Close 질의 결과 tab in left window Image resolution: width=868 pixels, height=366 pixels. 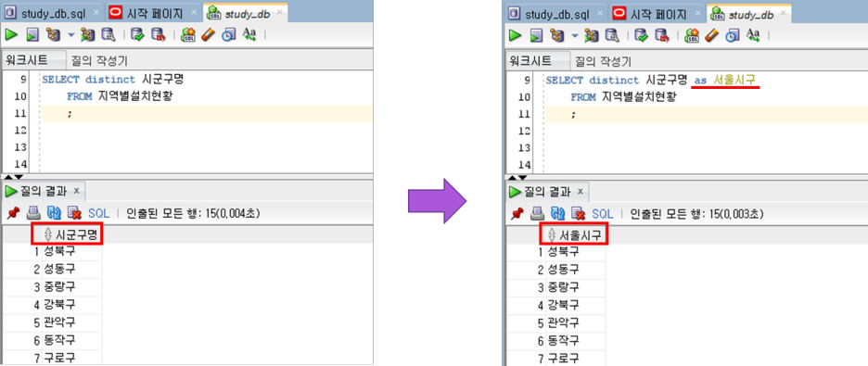click(76, 191)
